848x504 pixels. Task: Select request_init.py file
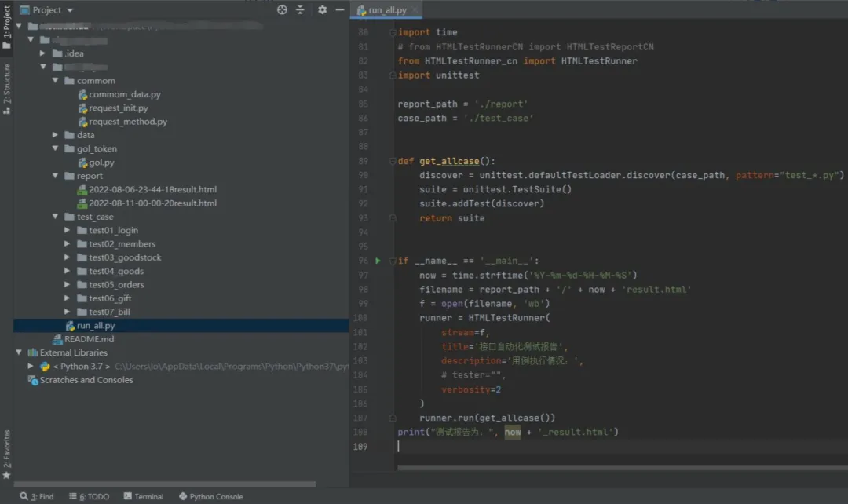(119, 108)
